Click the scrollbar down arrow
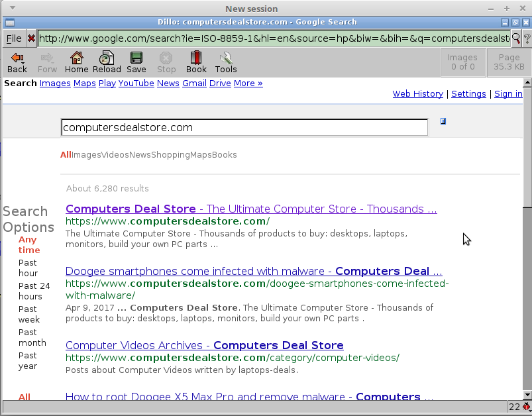Viewport: 532px width, 416px height. click(527, 395)
